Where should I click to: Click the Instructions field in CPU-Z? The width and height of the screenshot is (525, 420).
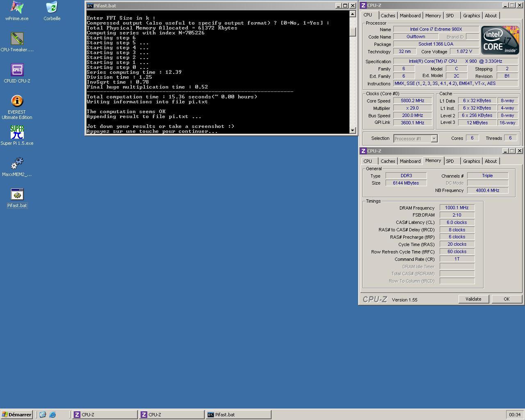coord(456,83)
